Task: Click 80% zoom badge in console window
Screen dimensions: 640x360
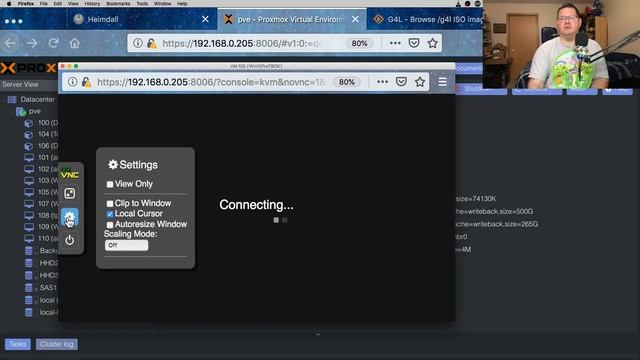Action: click(347, 82)
